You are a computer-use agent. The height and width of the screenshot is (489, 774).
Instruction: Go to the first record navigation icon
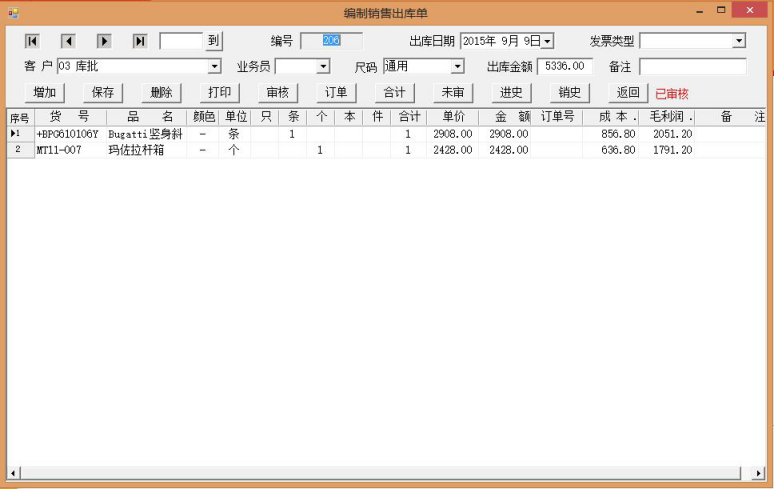(32, 41)
